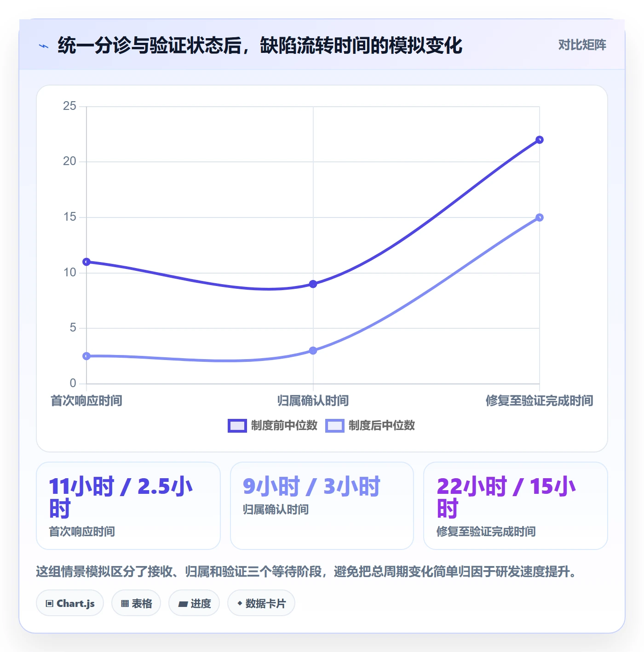
Task: Click the 22小时 / 15小时 card value
Action: (x=506, y=498)
